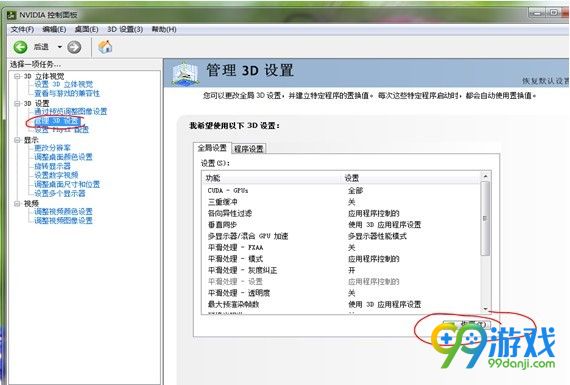Open 通过预览调整图像设置 task link
Image resolution: width=570 pixels, height=385 pixels.
71,112
